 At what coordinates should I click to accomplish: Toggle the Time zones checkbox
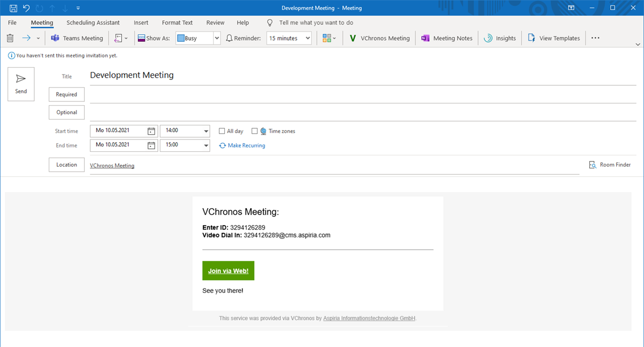(x=254, y=131)
